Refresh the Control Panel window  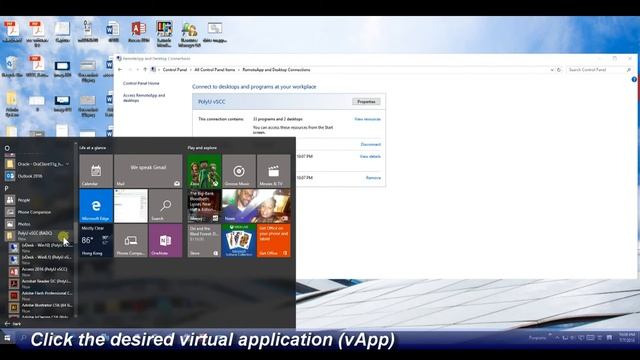[x=559, y=70]
